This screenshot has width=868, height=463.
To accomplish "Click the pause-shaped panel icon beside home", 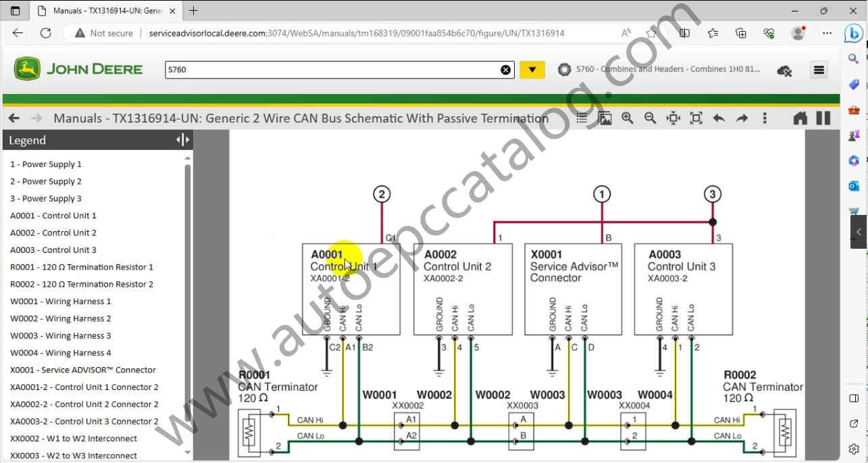I will click(823, 118).
